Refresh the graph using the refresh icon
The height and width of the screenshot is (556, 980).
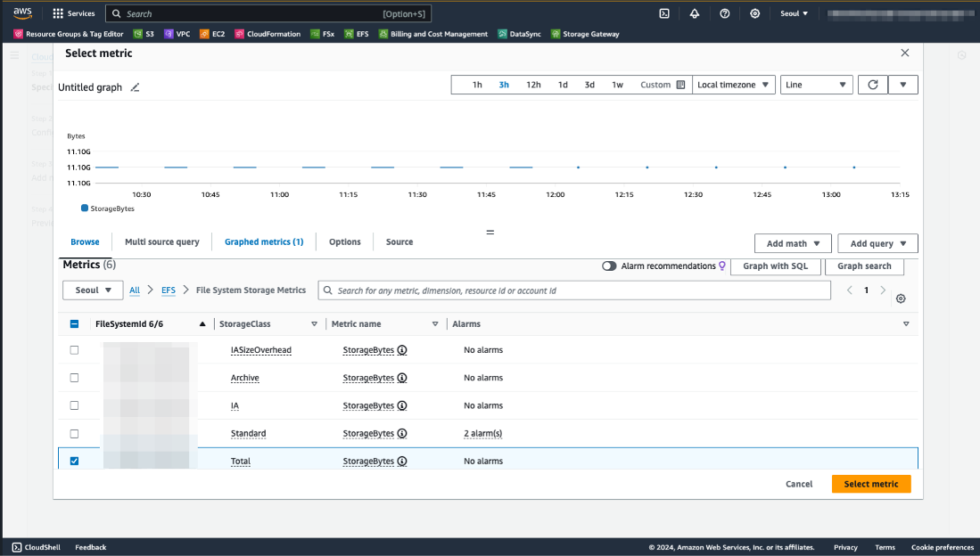[871, 84]
